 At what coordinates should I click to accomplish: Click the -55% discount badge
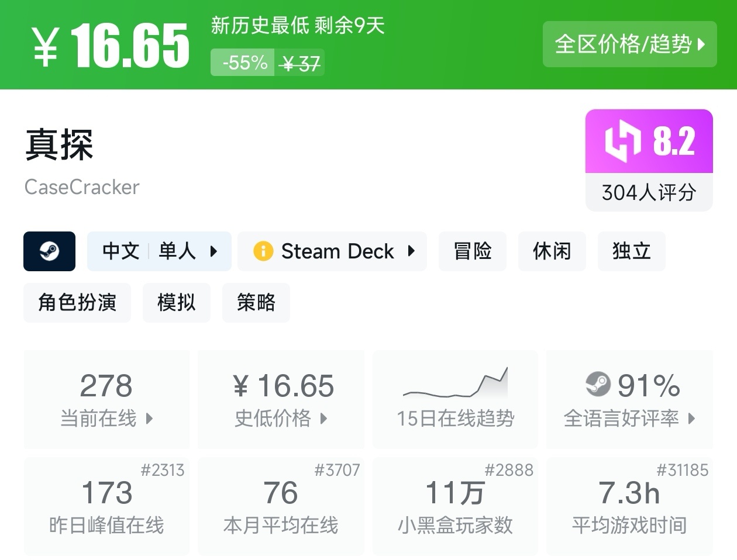[244, 63]
